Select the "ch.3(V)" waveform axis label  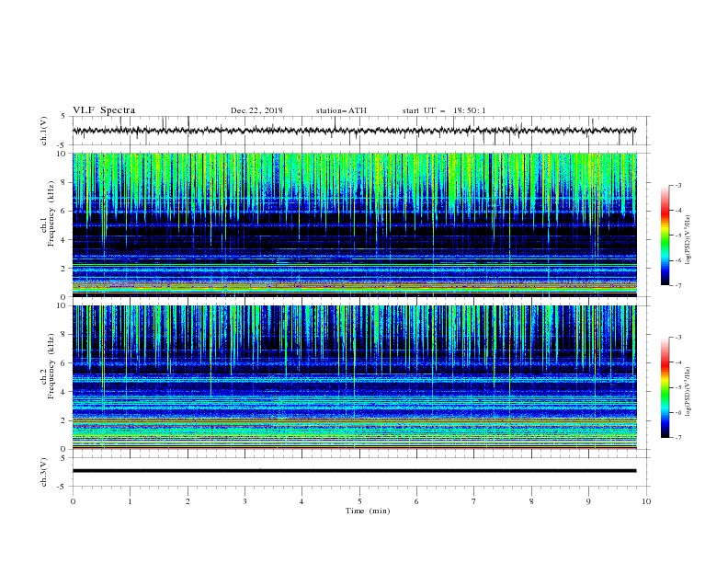tap(44, 472)
